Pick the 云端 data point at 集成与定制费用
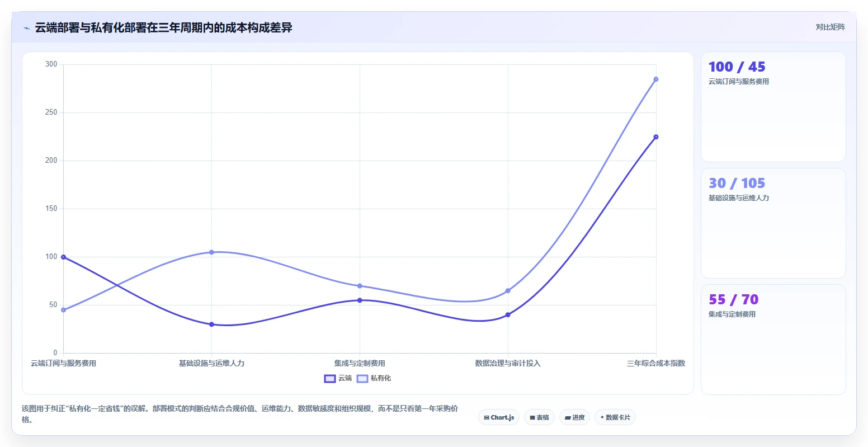Screen dimensions: 868x447 coord(360,300)
